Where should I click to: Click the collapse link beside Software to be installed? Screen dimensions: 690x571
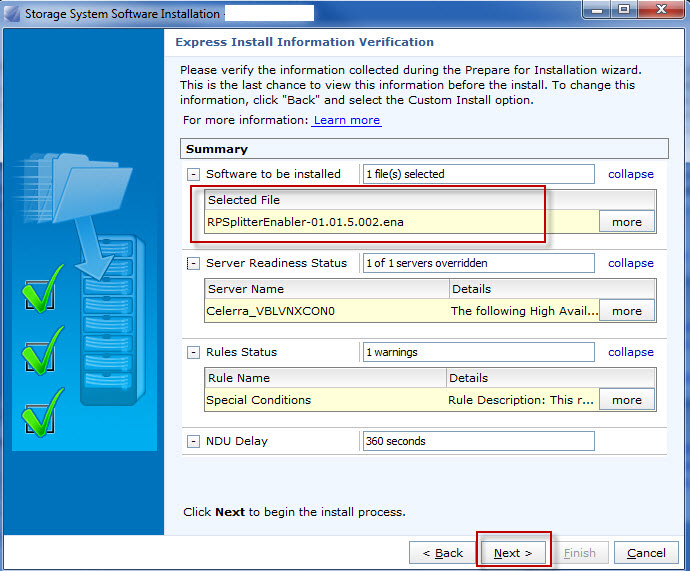(x=631, y=174)
